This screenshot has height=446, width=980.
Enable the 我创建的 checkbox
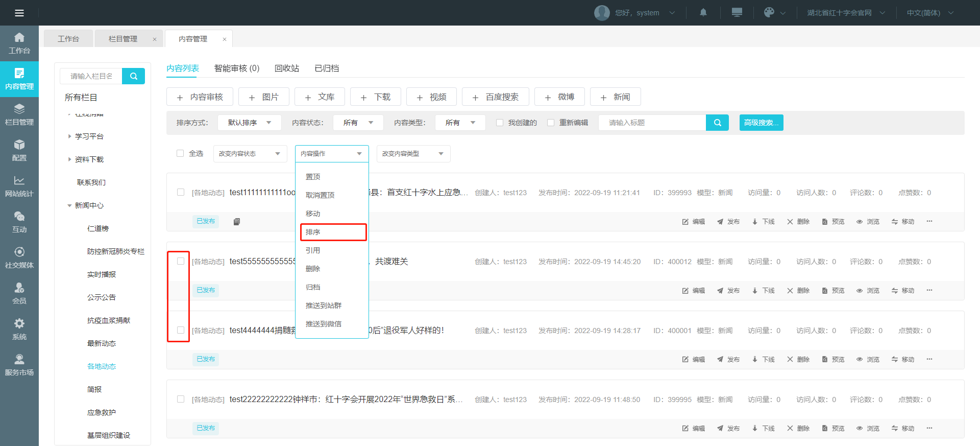tap(500, 123)
